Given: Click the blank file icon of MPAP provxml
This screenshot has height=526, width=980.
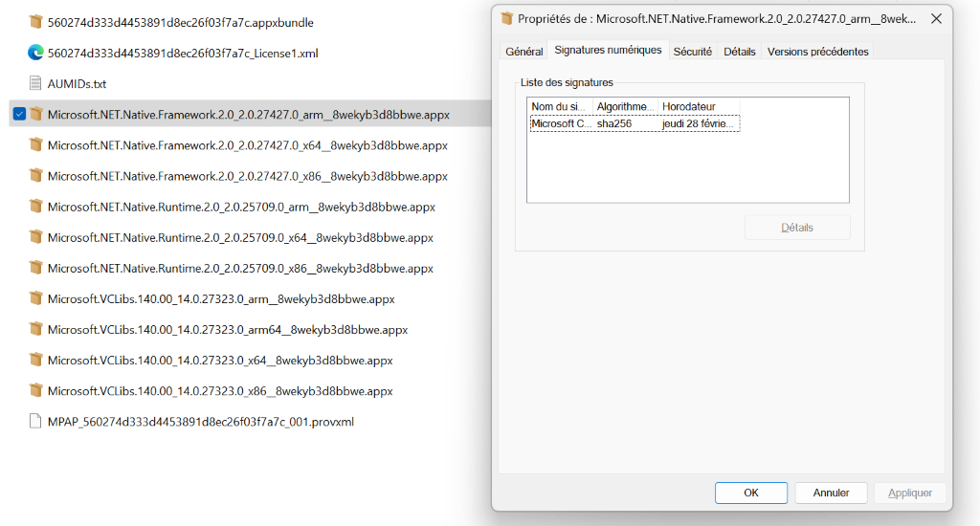Looking at the screenshot, I should 35,421.
